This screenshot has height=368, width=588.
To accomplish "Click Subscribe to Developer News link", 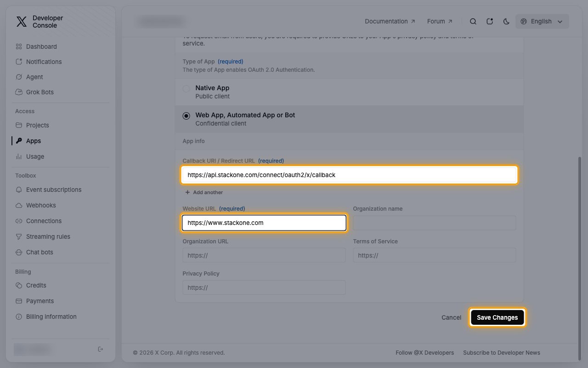I will pyautogui.click(x=502, y=353).
